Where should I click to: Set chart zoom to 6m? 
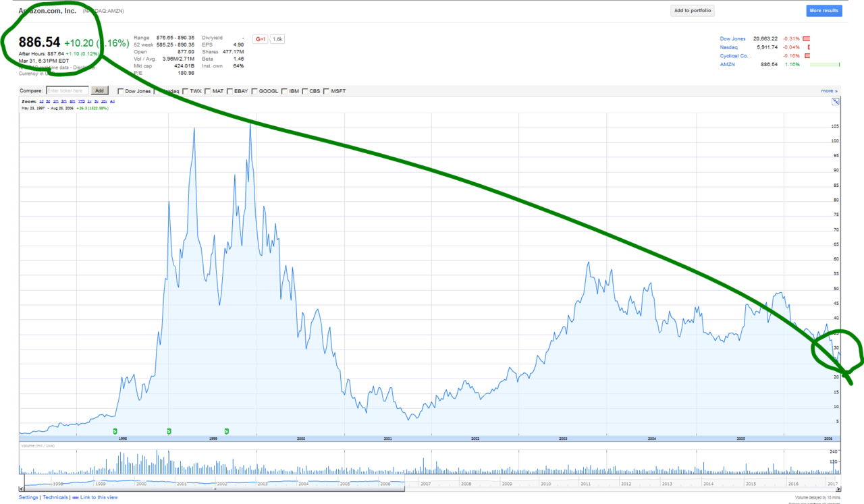[x=72, y=101]
